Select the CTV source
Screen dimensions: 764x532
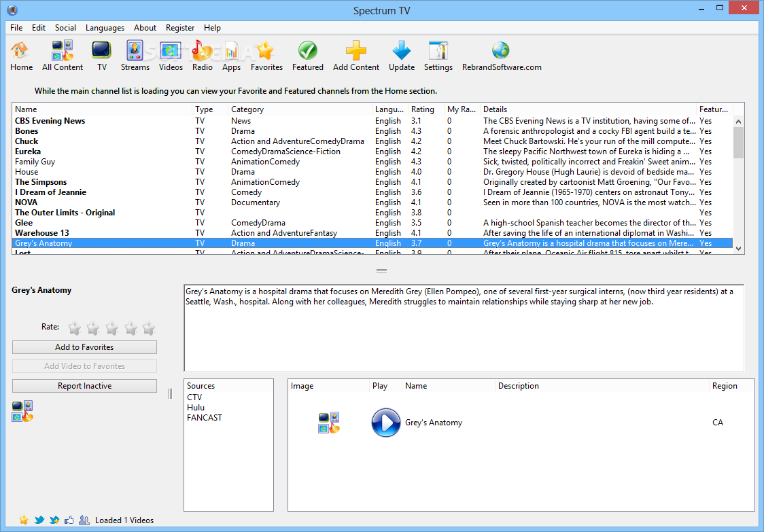tap(194, 397)
